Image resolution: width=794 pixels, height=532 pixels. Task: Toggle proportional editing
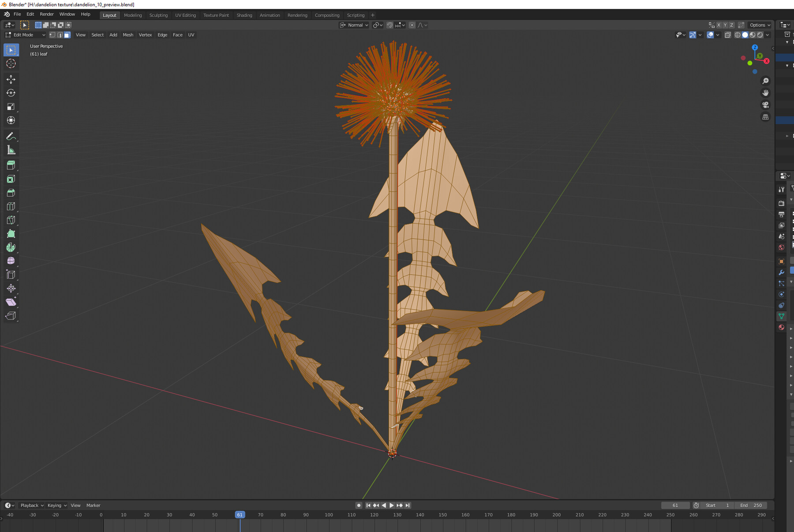[412, 25]
